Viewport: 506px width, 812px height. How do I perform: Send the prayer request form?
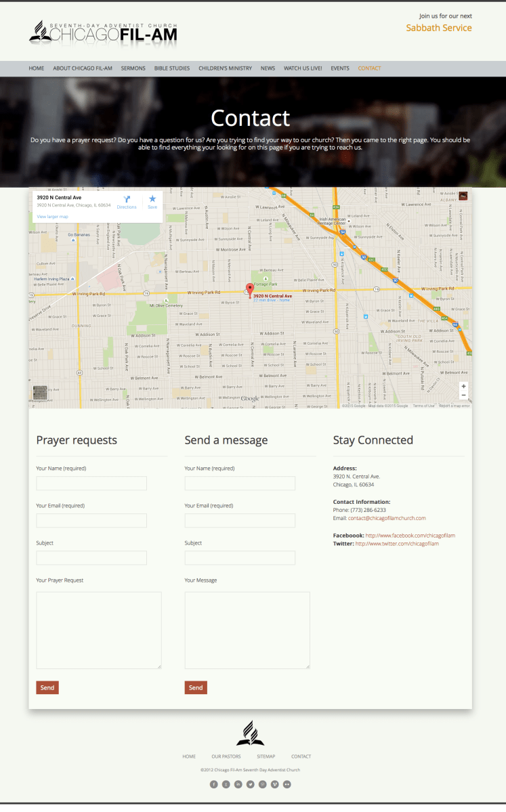click(x=47, y=687)
